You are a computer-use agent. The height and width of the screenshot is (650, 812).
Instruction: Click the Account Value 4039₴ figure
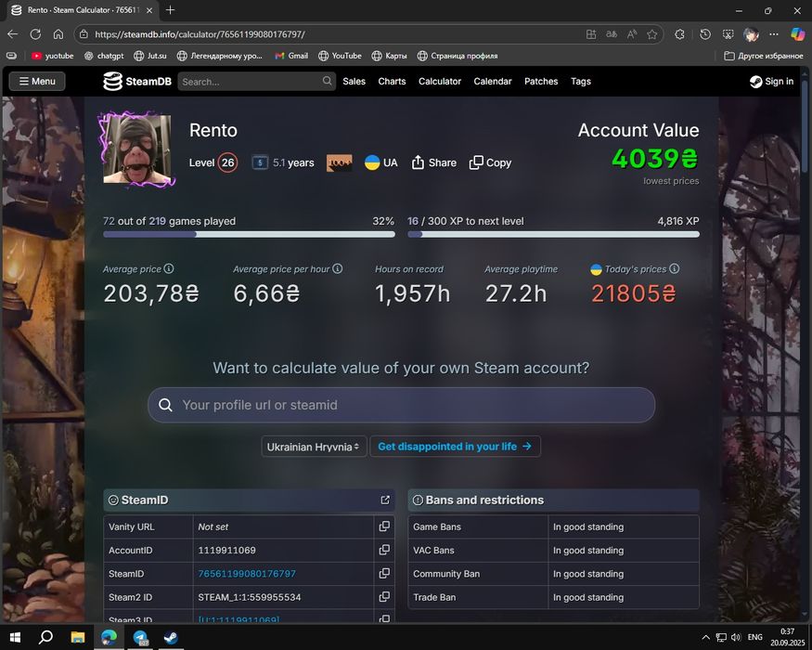[655, 158]
